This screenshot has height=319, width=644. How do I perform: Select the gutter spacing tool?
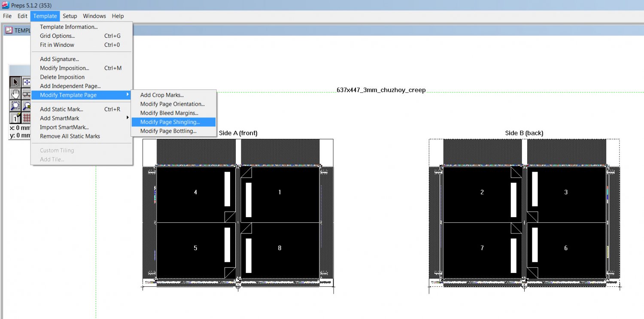click(26, 94)
